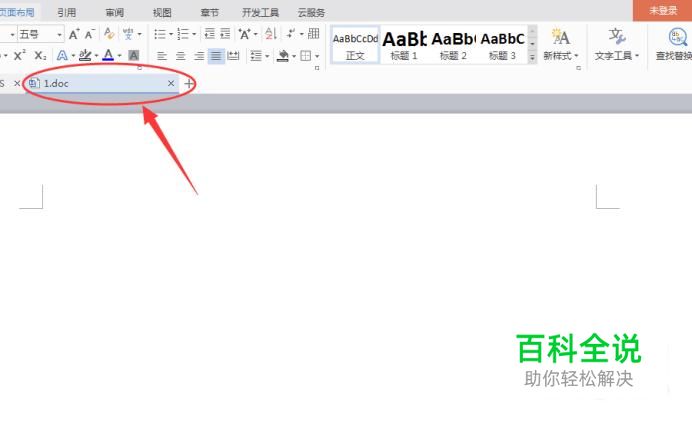Apply the 标题 3 heading style

coord(502,45)
